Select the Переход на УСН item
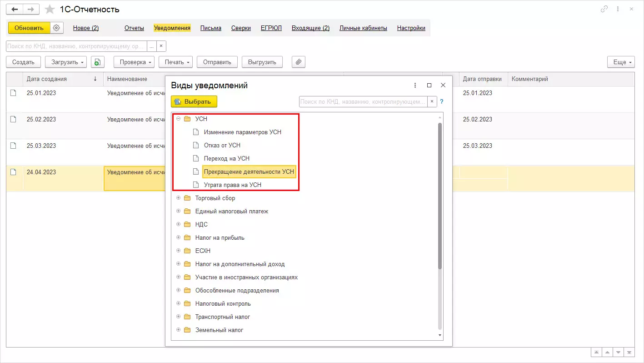 tap(226, 158)
